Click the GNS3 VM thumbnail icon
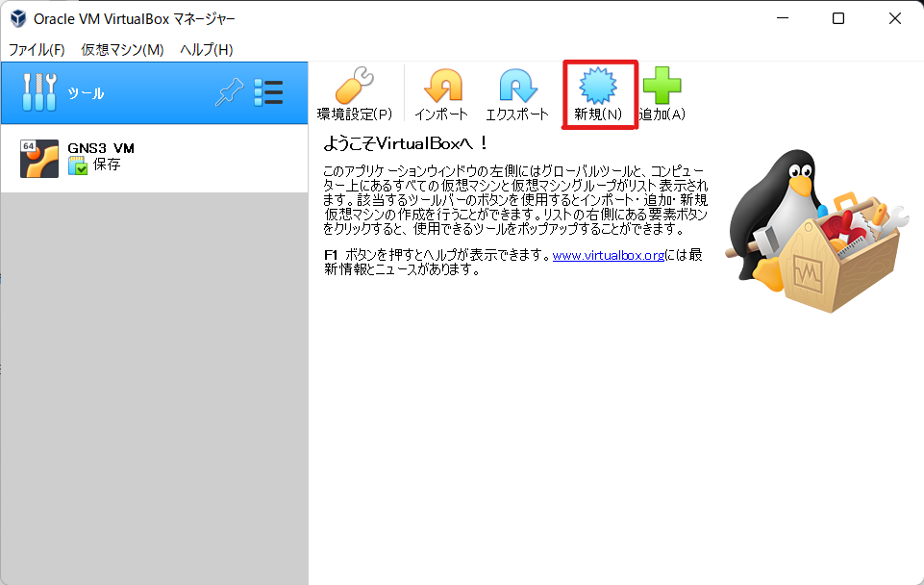Screen dimensions: 924x585 coord(37,158)
